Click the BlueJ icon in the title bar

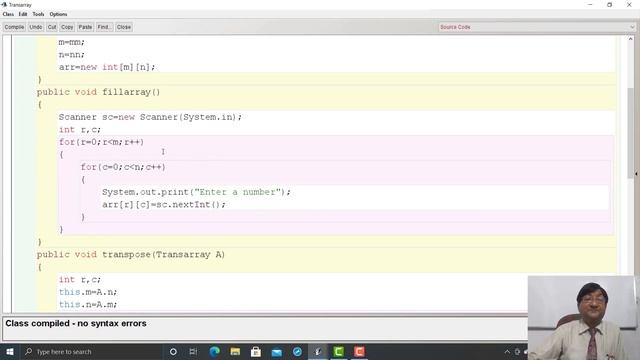[x=4, y=4]
